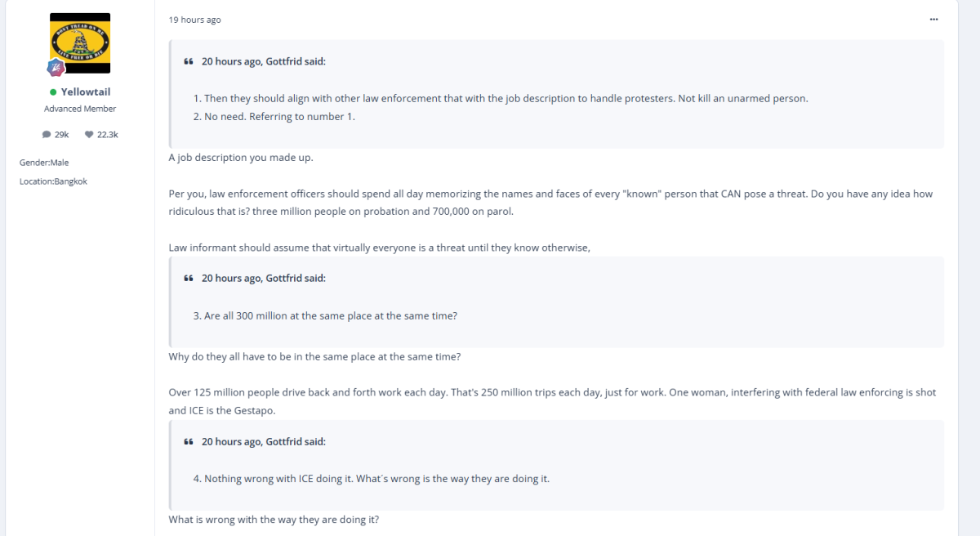The width and height of the screenshot is (980, 536).
Task: Open the post options ellipsis menu
Action: (x=933, y=20)
